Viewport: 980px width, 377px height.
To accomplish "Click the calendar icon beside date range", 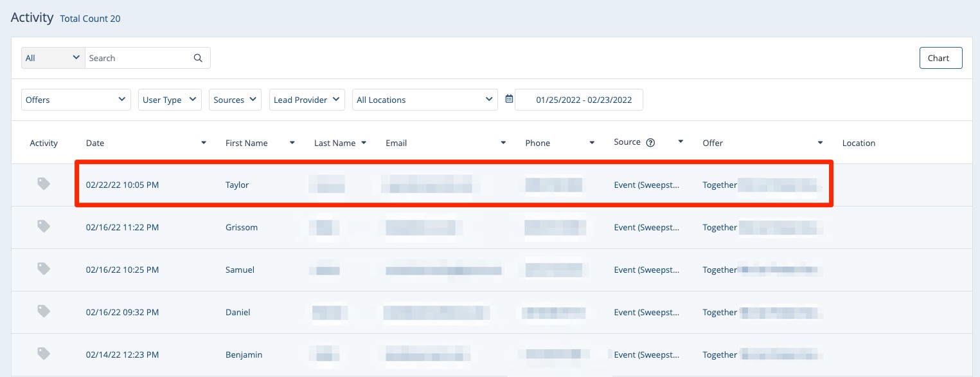I will click(x=509, y=99).
